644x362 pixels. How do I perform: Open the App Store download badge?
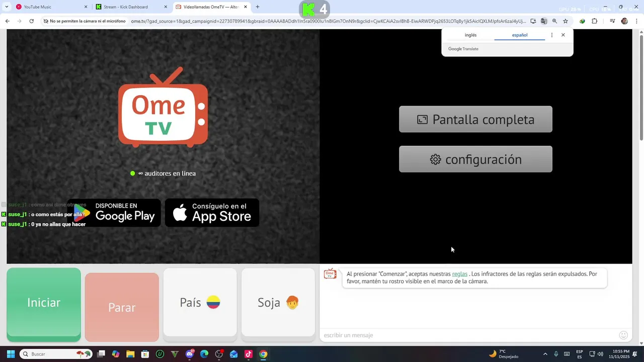point(212,213)
